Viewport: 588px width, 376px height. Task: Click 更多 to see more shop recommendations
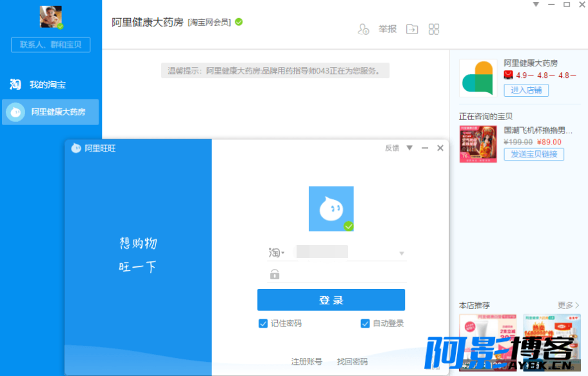pos(568,306)
